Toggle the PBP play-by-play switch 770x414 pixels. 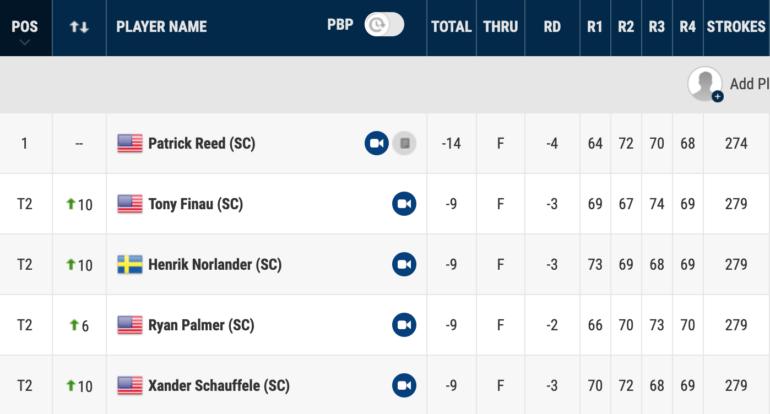point(384,25)
